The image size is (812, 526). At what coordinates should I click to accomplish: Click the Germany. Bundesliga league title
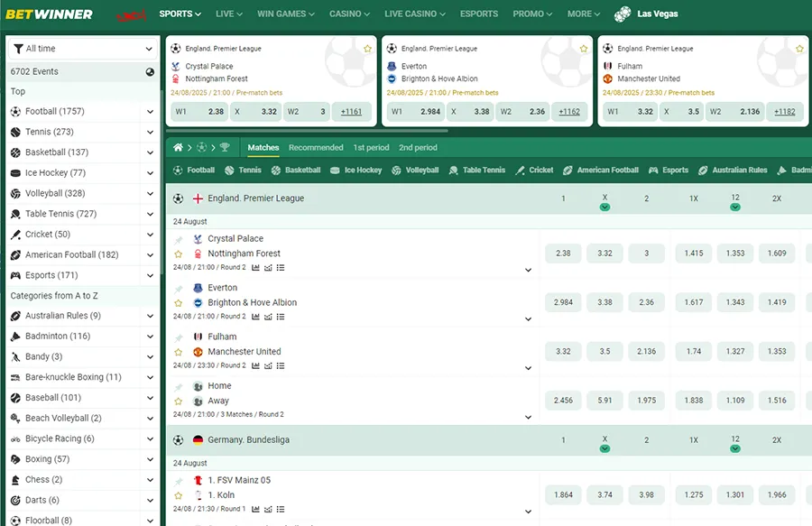click(249, 440)
